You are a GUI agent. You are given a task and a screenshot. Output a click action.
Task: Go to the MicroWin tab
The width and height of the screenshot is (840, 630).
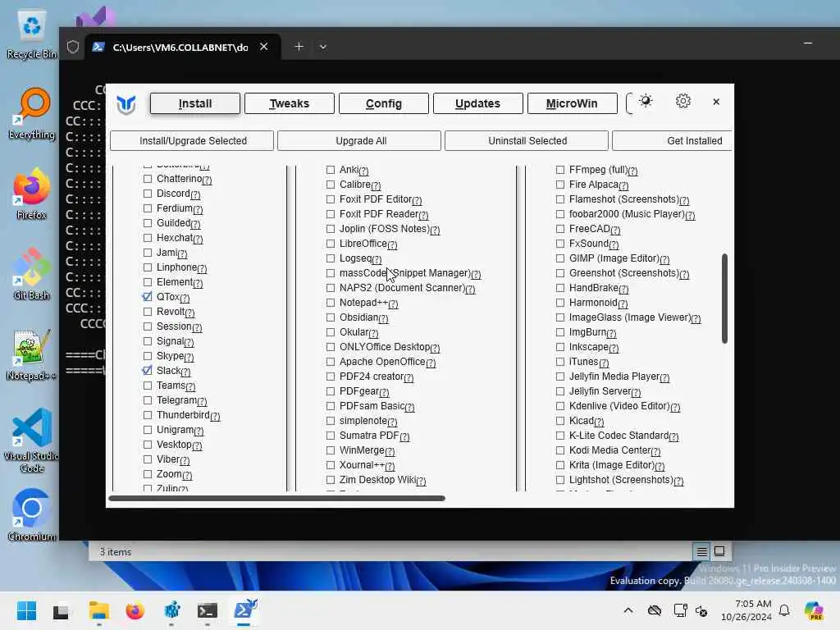(572, 103)
